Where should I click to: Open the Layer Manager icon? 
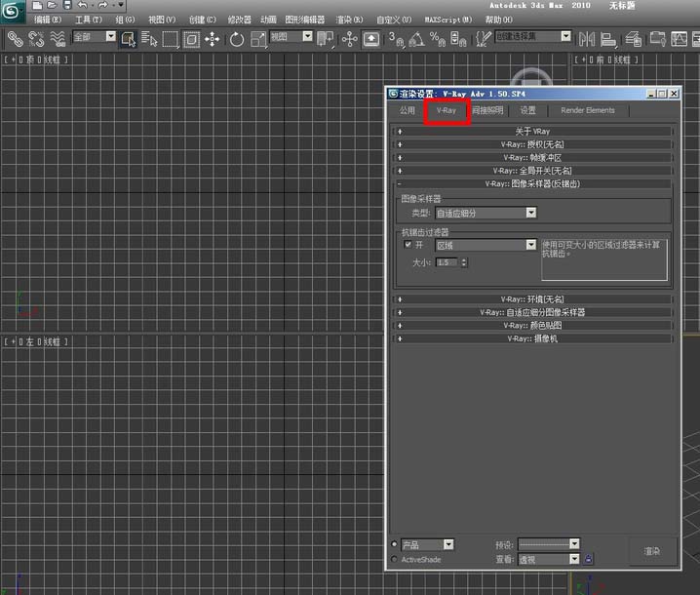pyautogui.click(x=633, y=39)
